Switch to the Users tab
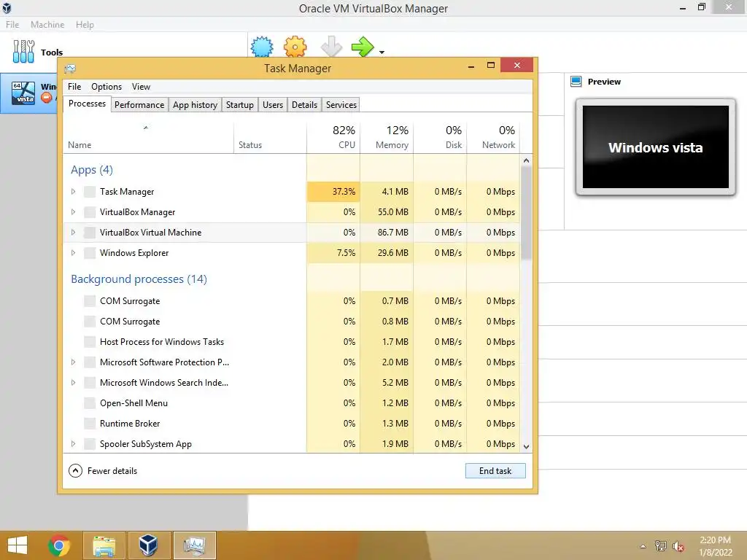This screenshot has width=747, height=560. [273, 105]
